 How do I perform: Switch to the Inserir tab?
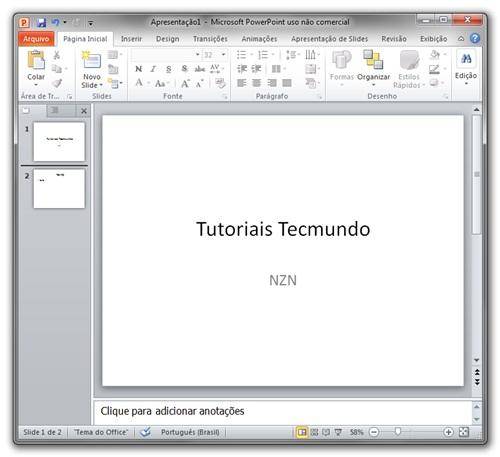click(x=131, y=39)
